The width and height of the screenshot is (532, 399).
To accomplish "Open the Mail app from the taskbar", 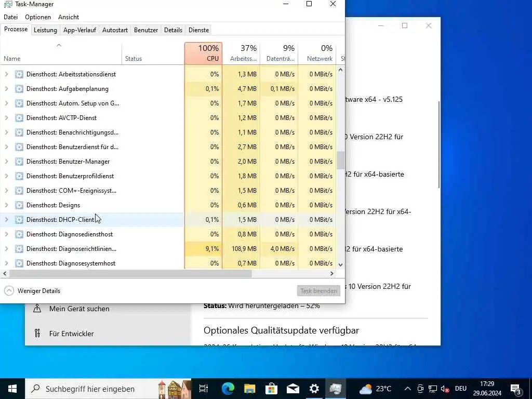I will coord(293,389).
